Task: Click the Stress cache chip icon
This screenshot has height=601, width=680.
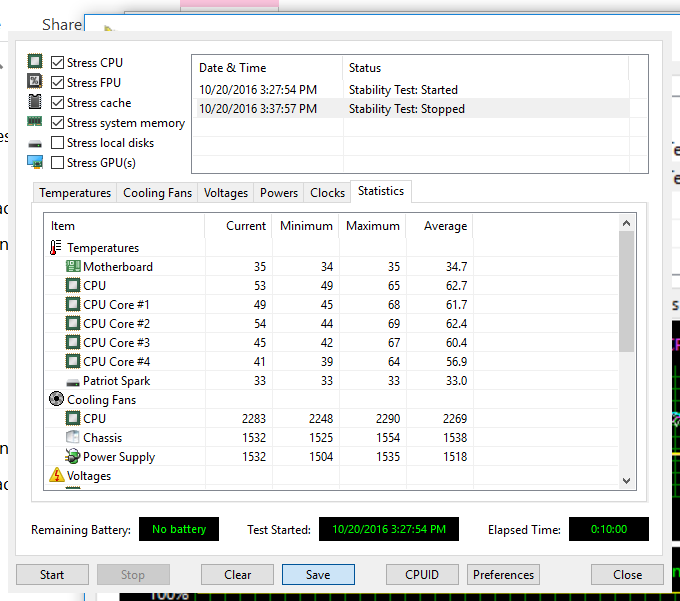Action: 35,101
